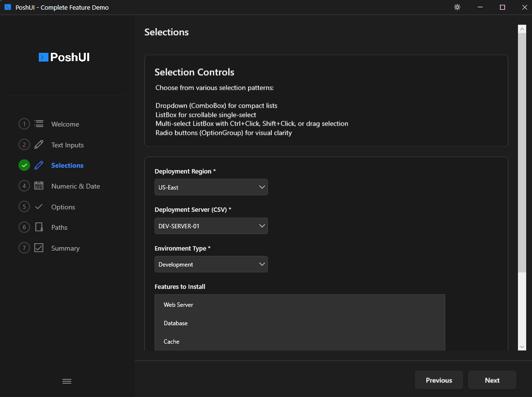Maximize the PoshUI window
Screen dimensions: 532x397
[x=502, y=7]
